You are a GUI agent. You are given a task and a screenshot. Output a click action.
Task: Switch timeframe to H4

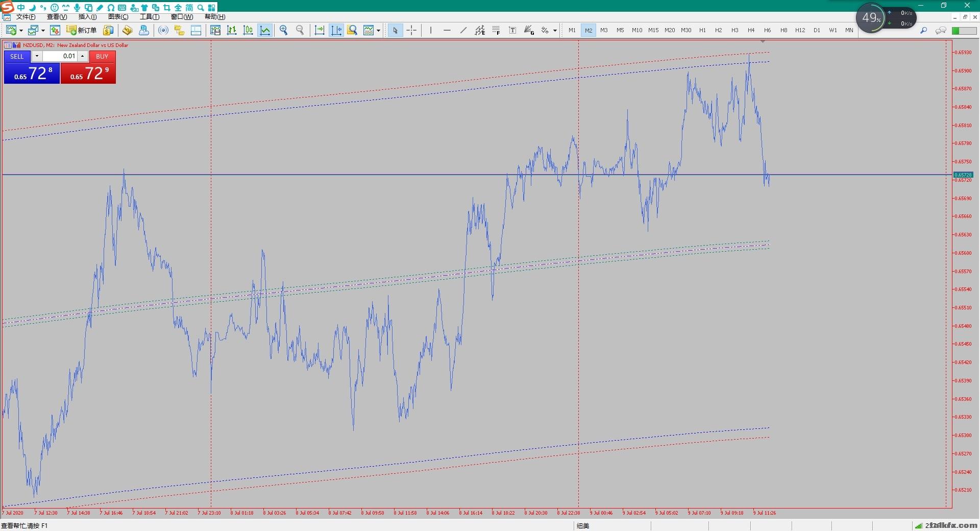751,31
